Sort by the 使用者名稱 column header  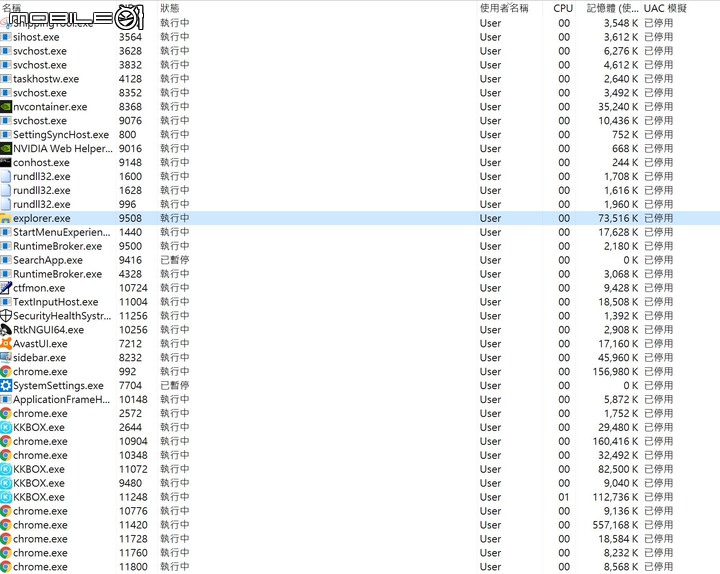[504, 8]
